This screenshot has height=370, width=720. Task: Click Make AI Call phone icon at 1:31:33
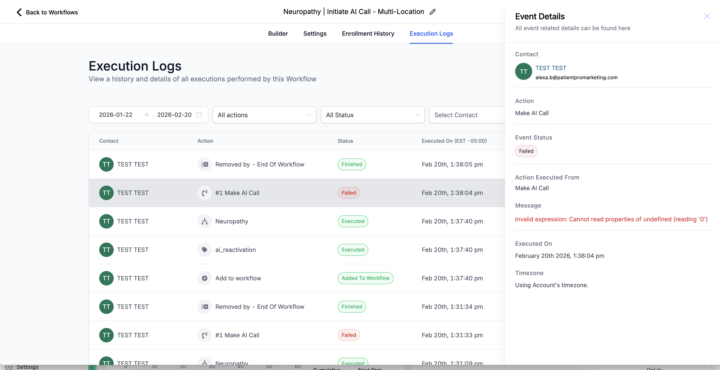(x=205, y=335)
